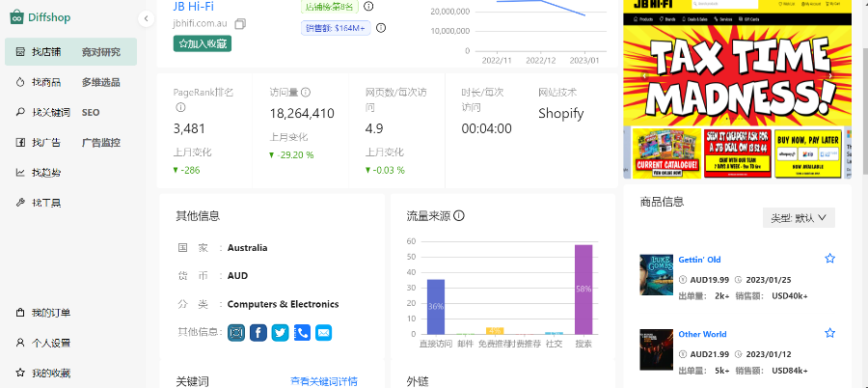
Task: Click the purple 搜索 bar in traffic chart
Action: [583, 290]
